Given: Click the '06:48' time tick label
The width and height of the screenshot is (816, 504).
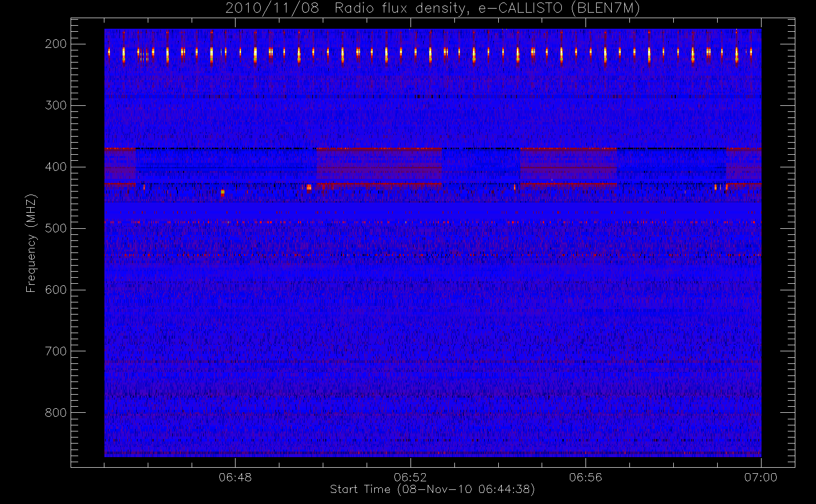Looking at the screenshot, I should [x=235, y=477].
